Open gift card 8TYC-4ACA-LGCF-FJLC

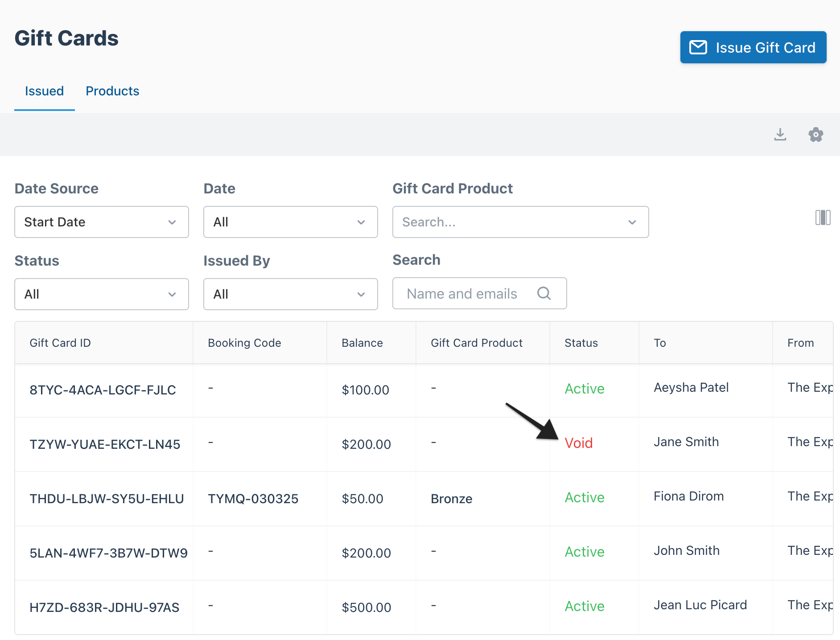103,390
